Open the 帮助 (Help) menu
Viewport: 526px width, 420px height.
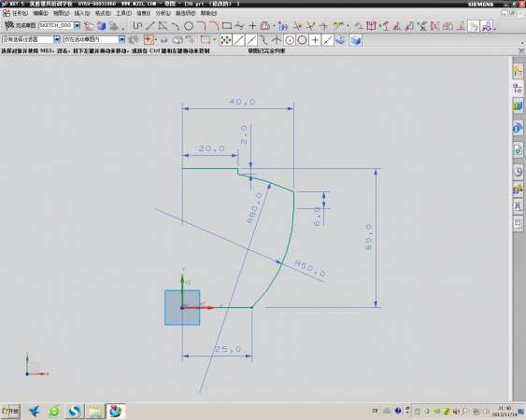(x=208, y=13)
